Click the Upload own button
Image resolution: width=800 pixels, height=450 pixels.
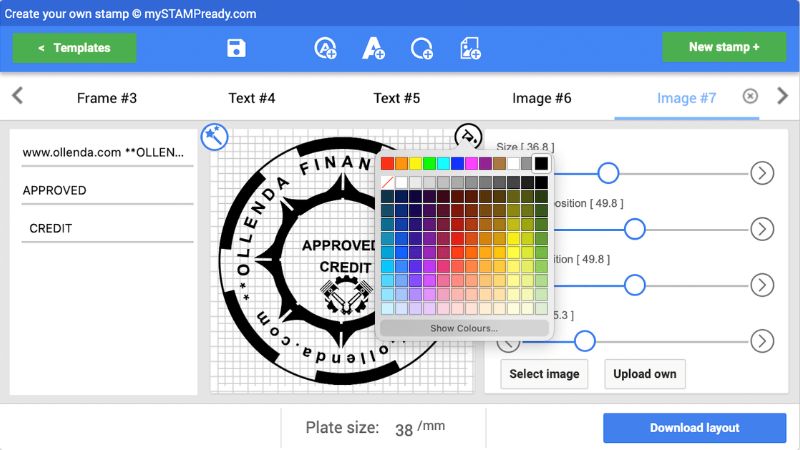(x=645, y=374)
